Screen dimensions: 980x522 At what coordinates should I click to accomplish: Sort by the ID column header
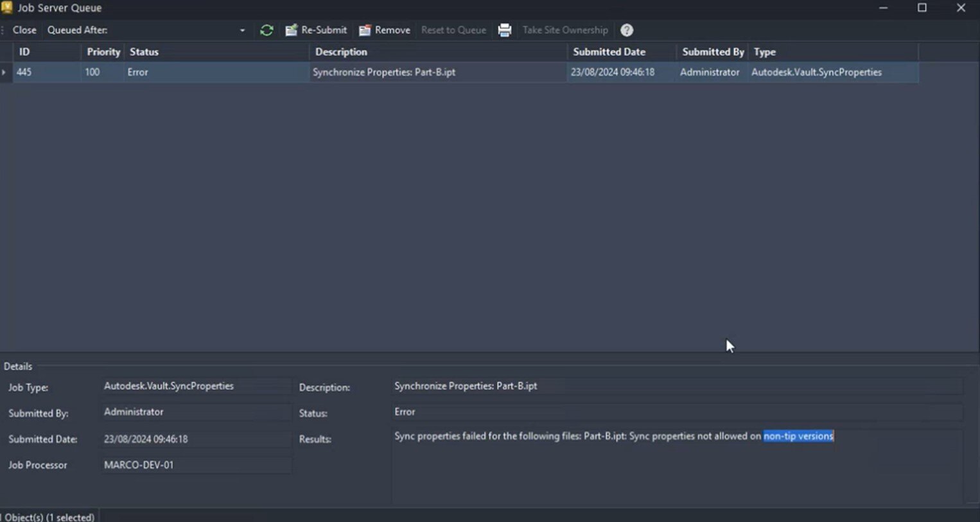(x=24, y=52)
